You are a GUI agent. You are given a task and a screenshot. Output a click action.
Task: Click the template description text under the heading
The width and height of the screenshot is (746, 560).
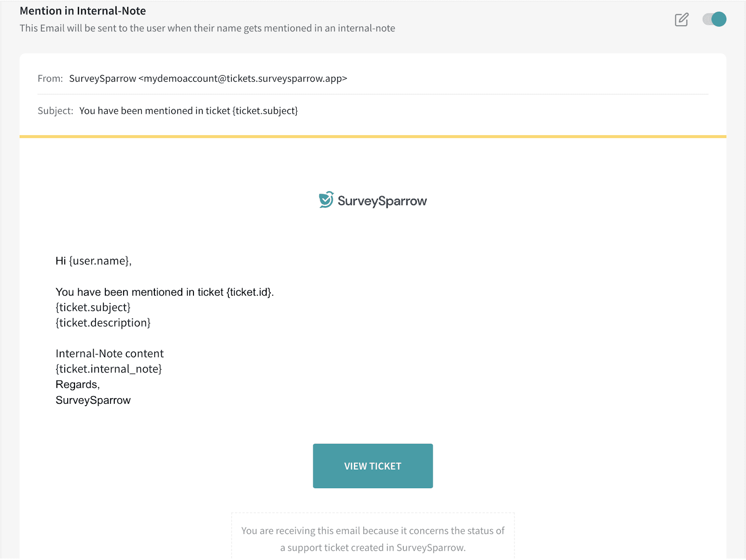pos(207,28)
